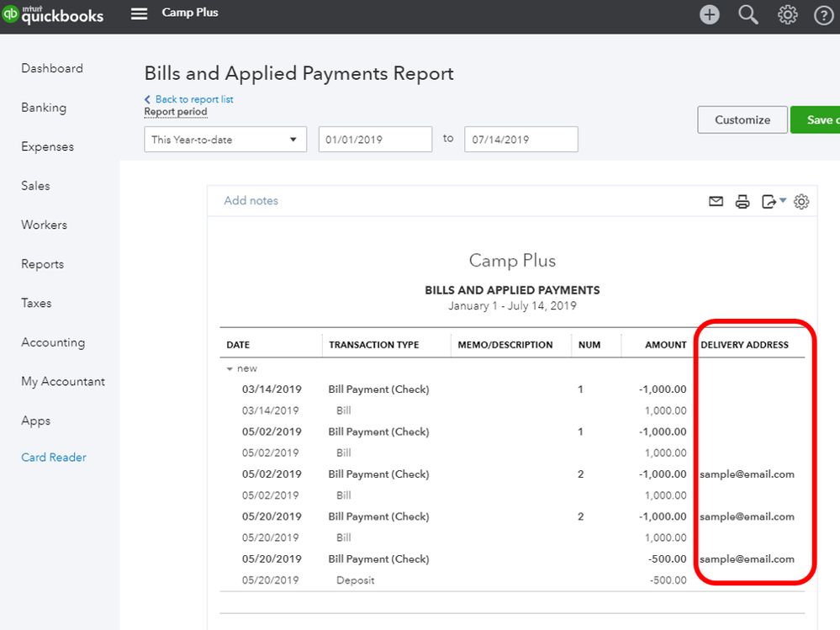Image resolution: width=840 pixels, height=630 pixels.
Task: Click the NUM column header
Action: (x=589, y=345)
